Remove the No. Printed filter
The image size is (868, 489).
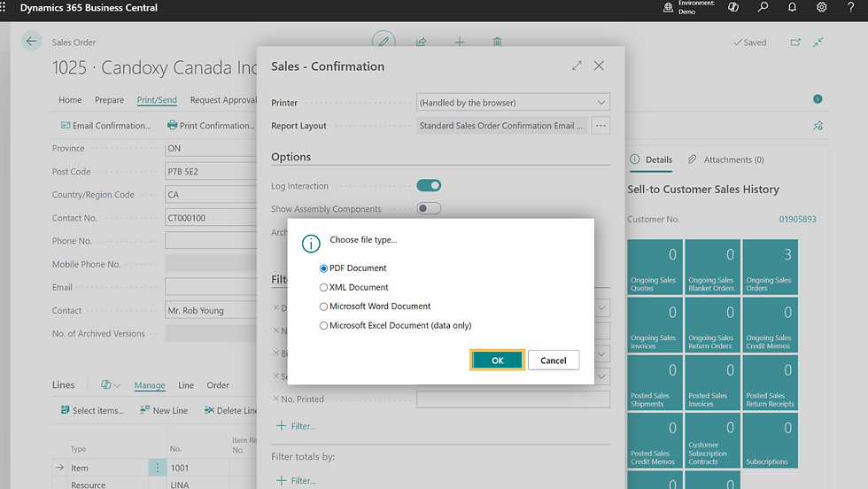275,399
